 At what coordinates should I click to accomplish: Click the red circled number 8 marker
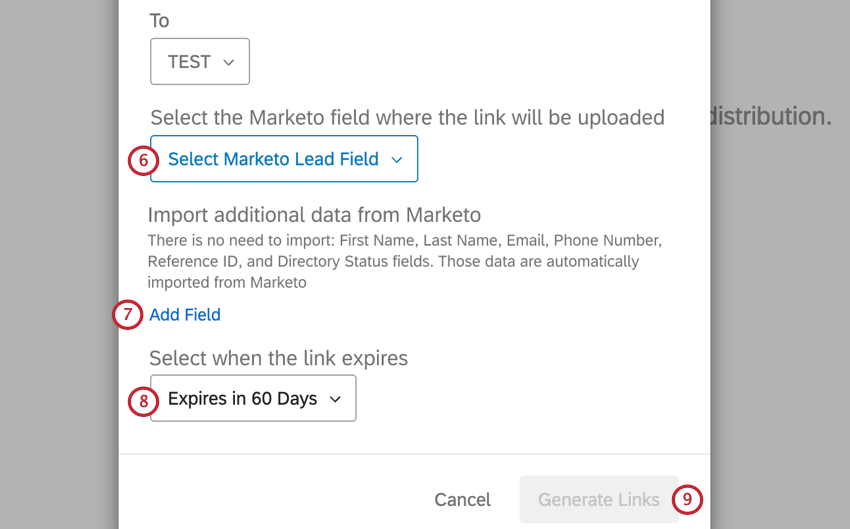pos(143,401)
